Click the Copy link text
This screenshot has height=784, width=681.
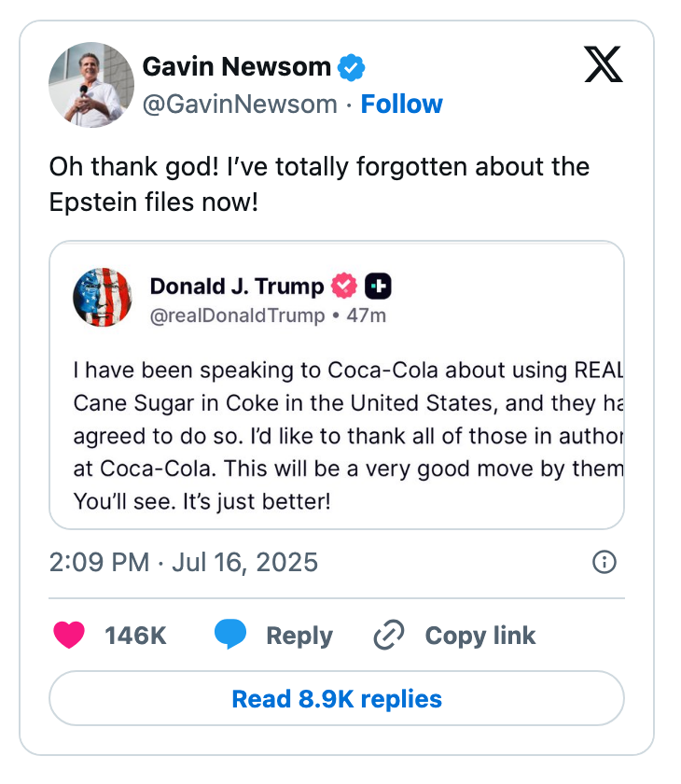tap(479, 636)
